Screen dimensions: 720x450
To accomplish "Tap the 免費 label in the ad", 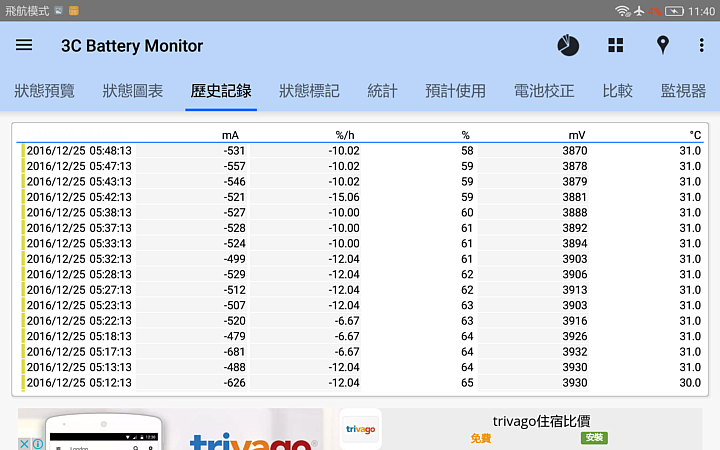I will (481, 438).
